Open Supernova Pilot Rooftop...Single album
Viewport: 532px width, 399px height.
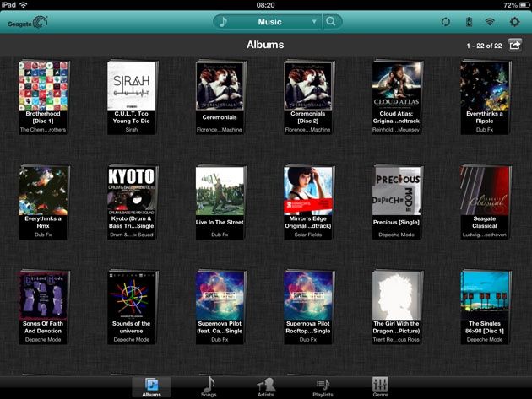click(308, 307)
